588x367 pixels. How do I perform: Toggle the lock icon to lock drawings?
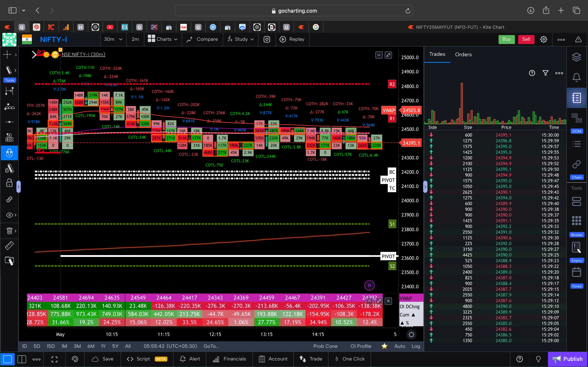point(9,183)
